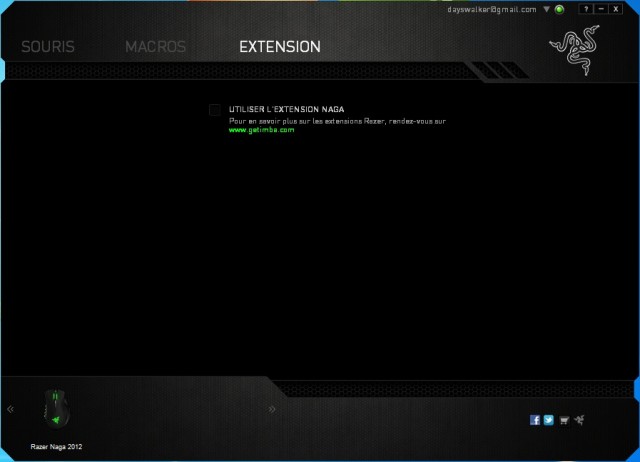This screenshot has width=640, height=462.
Task: Switch to the SOURIS tab
Action: [48, 47]
